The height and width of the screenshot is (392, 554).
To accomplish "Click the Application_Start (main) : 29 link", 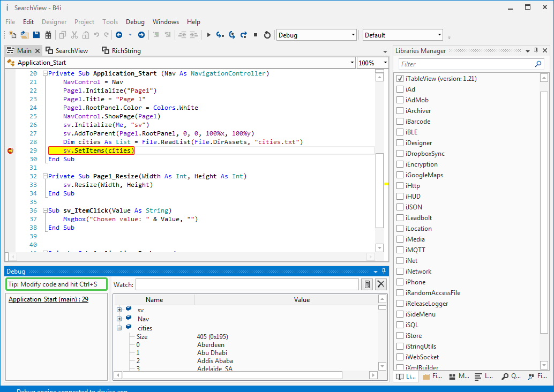I will (48, 299).
